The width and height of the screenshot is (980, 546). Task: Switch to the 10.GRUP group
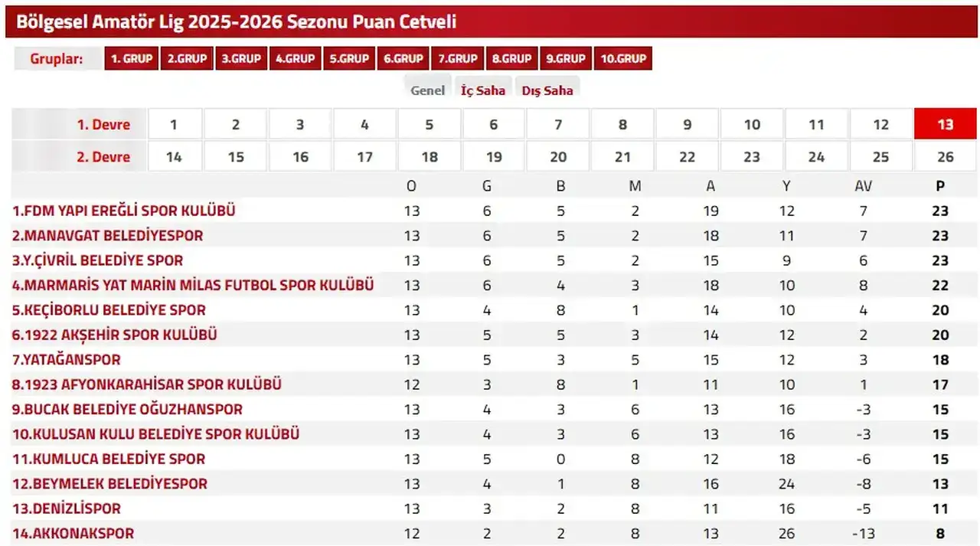(623, 57)
